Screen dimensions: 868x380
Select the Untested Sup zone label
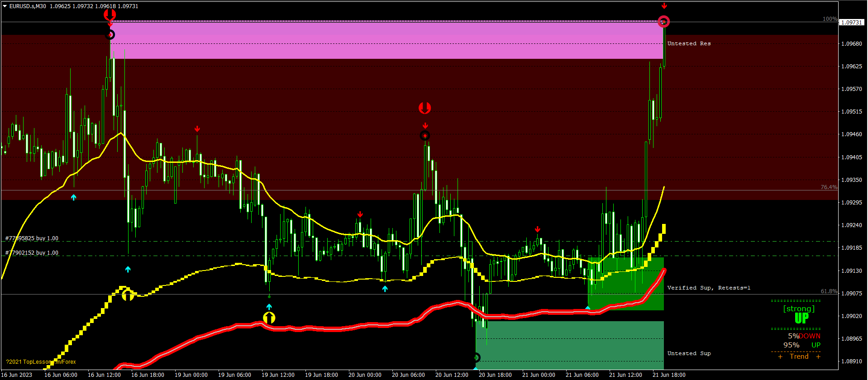689,353
